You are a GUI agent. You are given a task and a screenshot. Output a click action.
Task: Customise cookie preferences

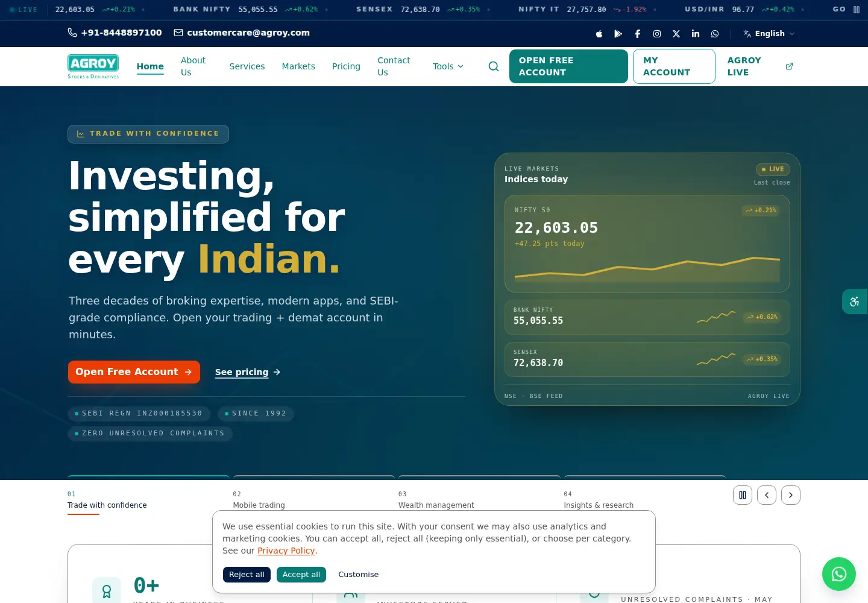(359, 575)
